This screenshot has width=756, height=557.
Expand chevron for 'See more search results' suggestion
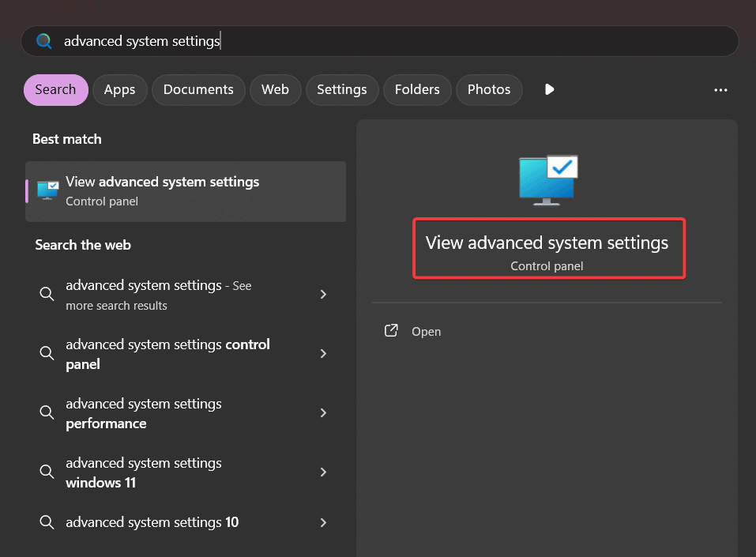(323, 294)
